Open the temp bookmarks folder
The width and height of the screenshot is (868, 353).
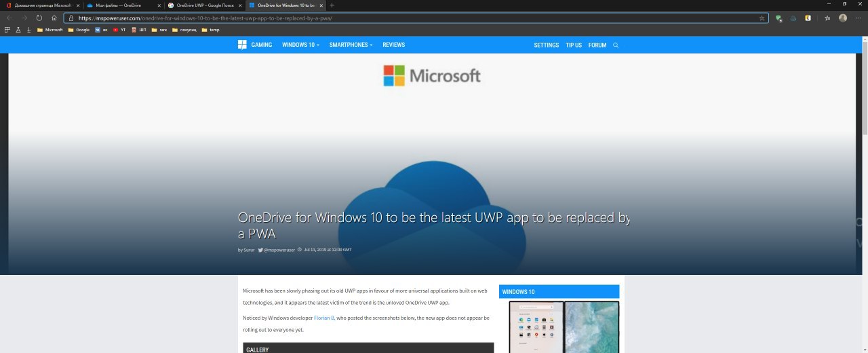click(211, 30)
